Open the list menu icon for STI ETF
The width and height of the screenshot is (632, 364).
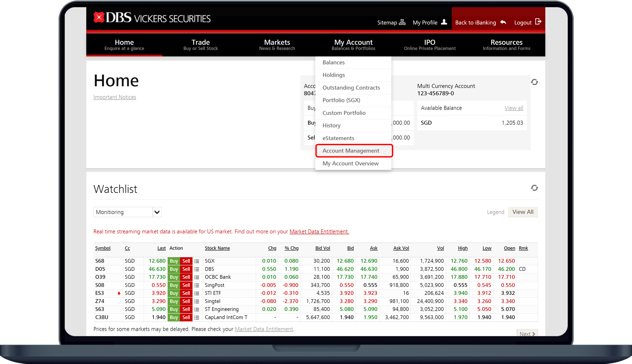coord(197,293)
